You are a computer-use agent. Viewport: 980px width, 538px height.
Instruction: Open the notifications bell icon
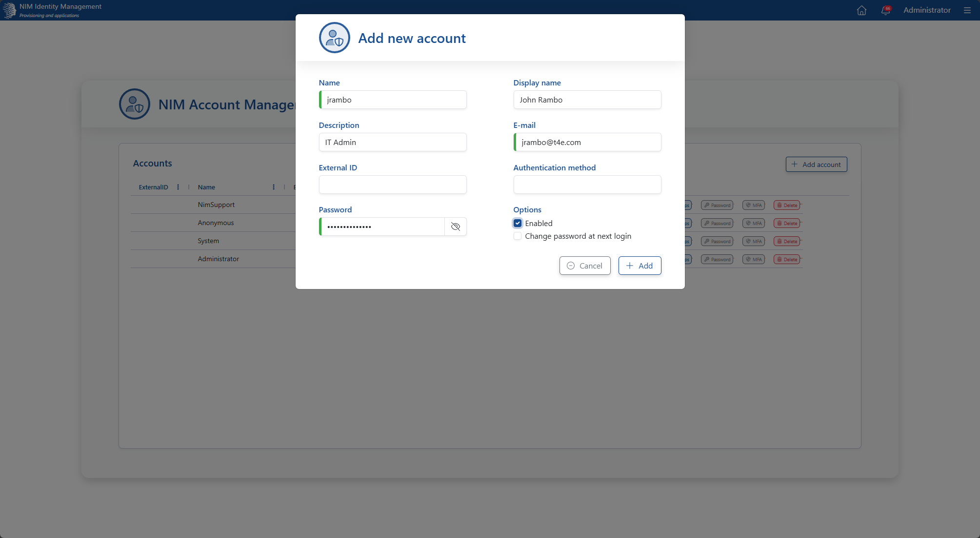(x=886, y=10)
